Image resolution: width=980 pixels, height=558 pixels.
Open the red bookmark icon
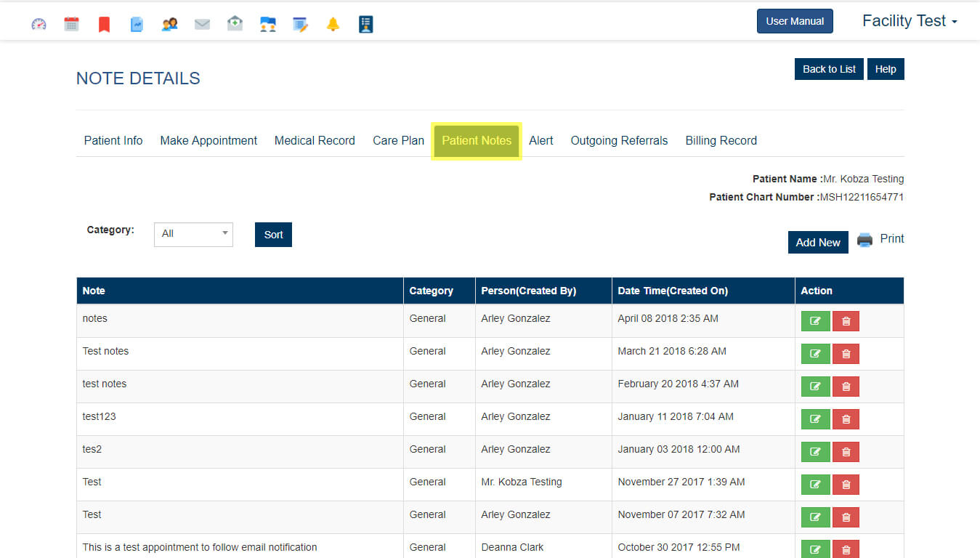[104, 25]
